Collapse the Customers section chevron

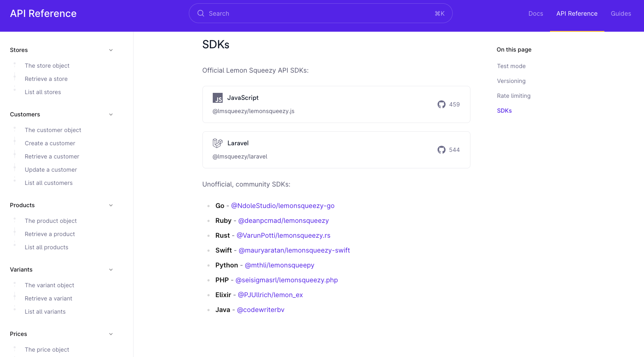111,114
